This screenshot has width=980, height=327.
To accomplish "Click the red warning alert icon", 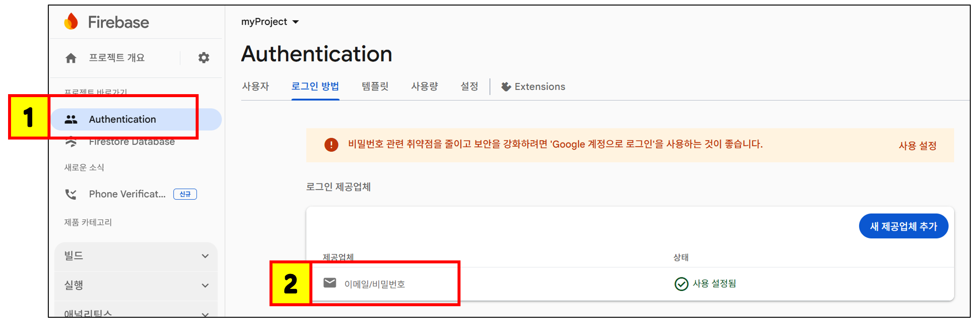I will (x=331, y=145).
